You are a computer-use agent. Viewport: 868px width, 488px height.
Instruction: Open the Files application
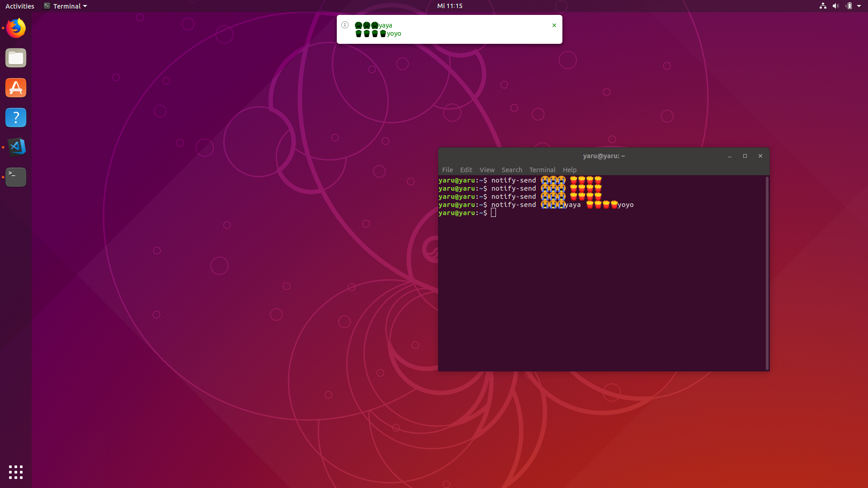pyautogui.click(x=15, y=58)
